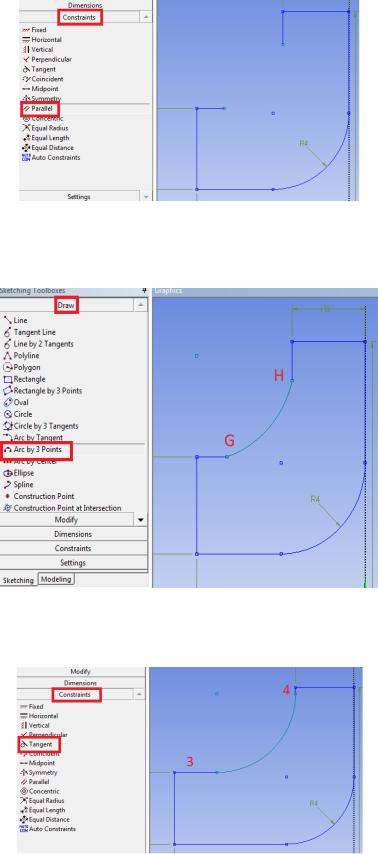Choose Midpoint constraint in top panel
Image resolution: width=378 pixels, height=854 pixels.
click(40, 89)
